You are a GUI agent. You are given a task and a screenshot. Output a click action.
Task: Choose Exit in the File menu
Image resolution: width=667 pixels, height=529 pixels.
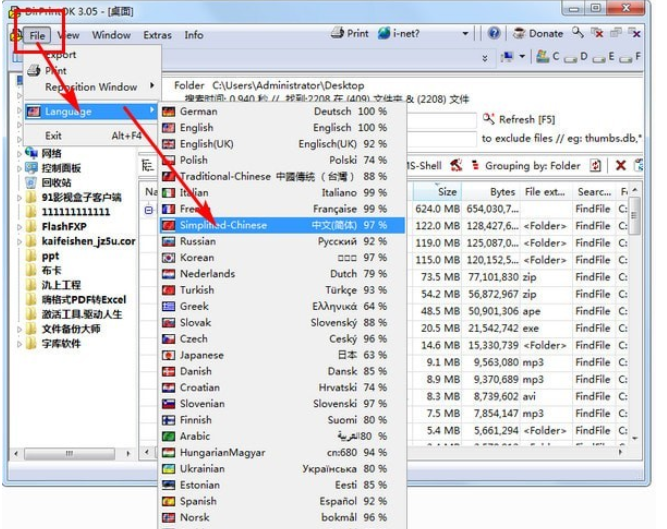[53, 135]
